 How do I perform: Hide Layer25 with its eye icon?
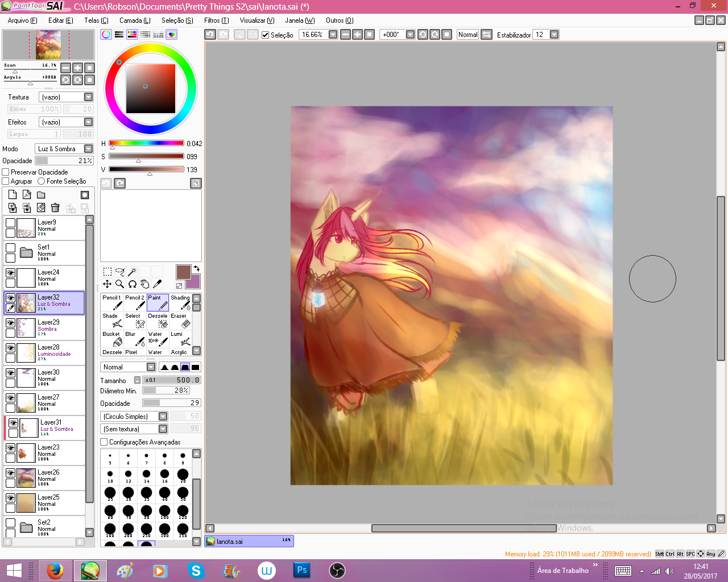10,498
